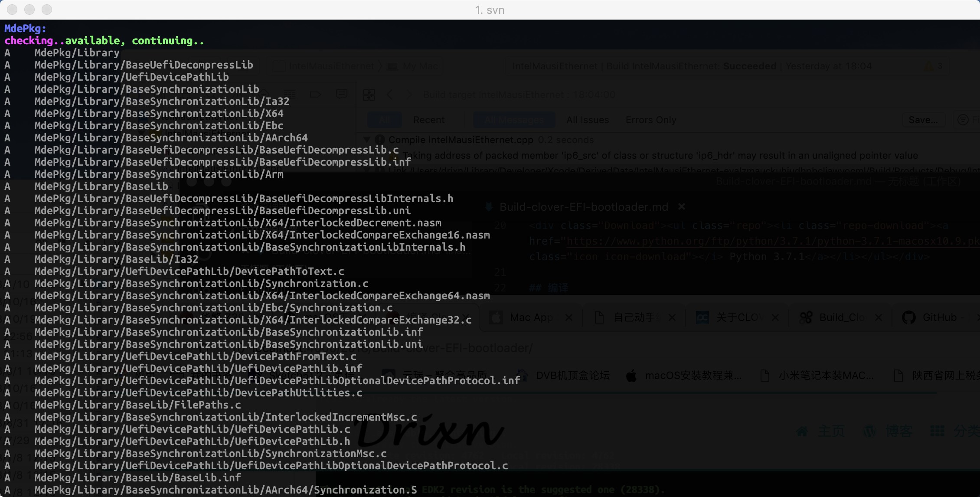Click the line ending 'InterlockedDecrement.nasm'
980x497 pixels.
click(238, 223)
